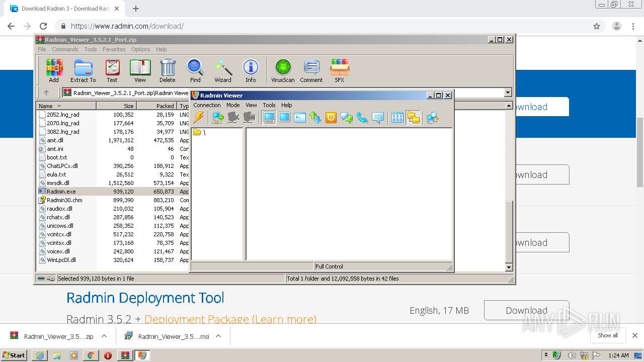This screenshot has height=362, width=644.
Task: Open Windows Start menu
Action: (x=14, y=355)
